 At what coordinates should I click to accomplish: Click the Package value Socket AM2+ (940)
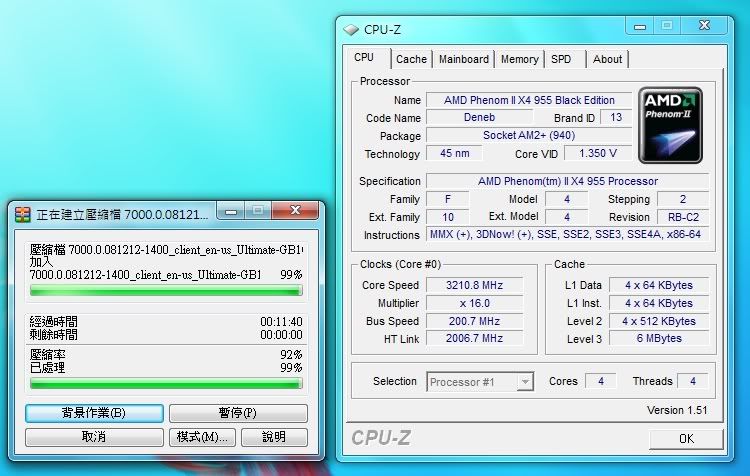(529, 135)
